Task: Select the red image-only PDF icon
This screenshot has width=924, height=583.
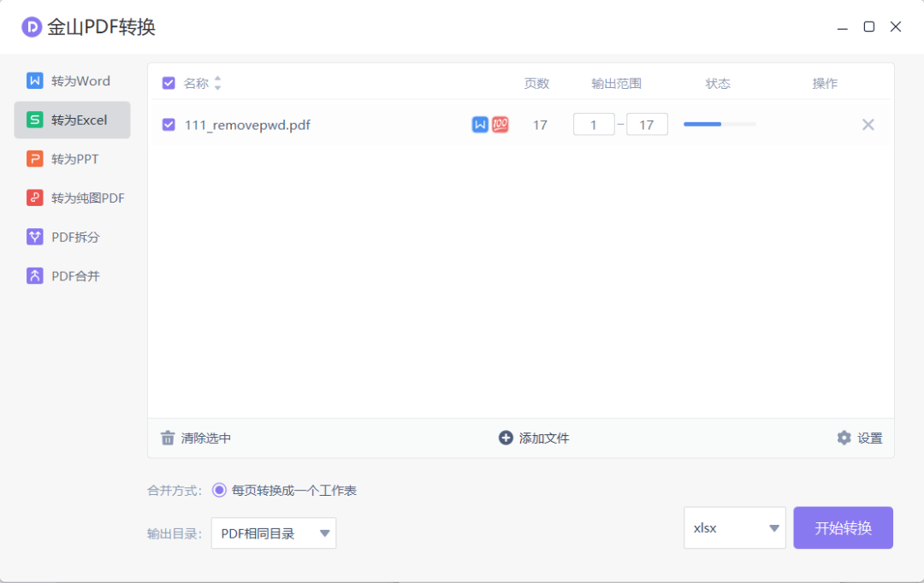Action: 35,197
